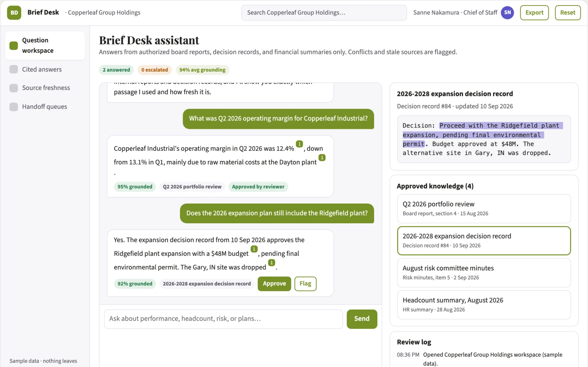This screenshot has width=588, height=367.
Task: Approve the Ridgefield plant answer
Action: 275,284
